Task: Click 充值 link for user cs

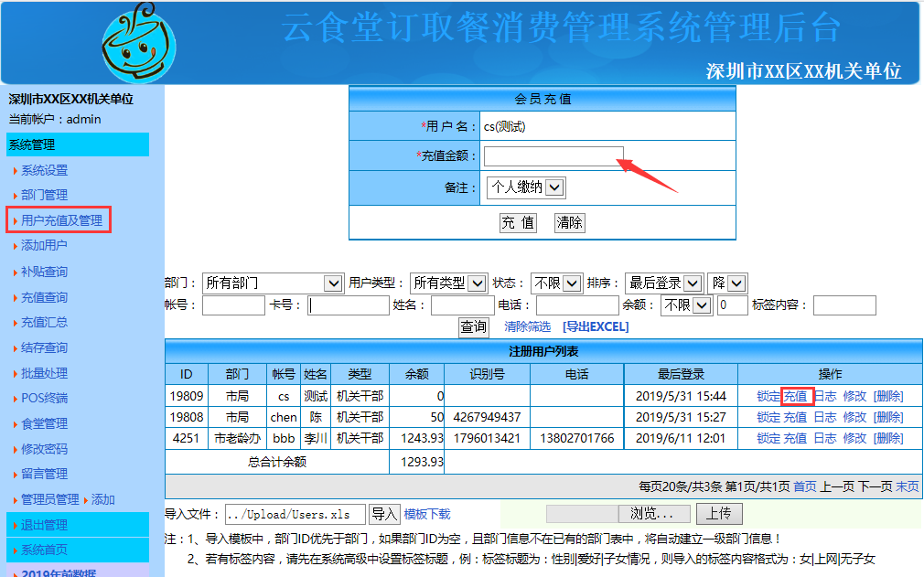Action: [795, 396]
